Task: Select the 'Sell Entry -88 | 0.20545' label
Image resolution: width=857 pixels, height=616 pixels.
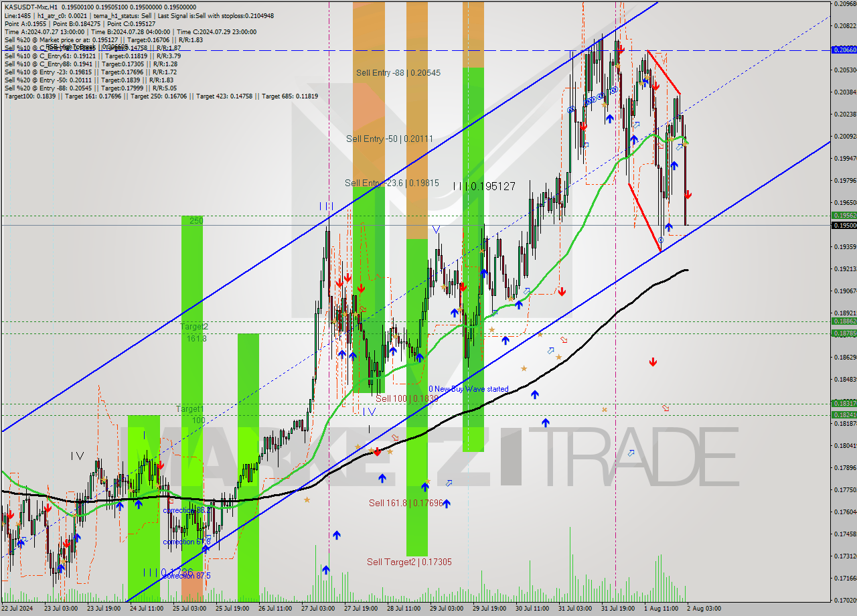Action: pyautogui.click(x=398, y=72)
